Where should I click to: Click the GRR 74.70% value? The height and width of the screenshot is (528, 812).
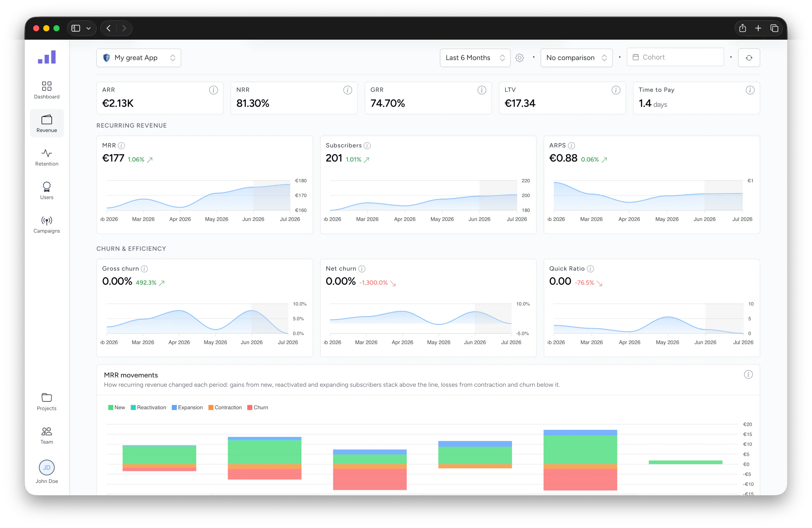coord(388,103)
